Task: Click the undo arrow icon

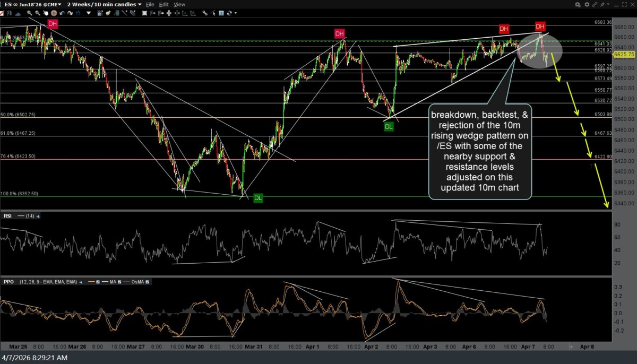Action: coord(62,13)
